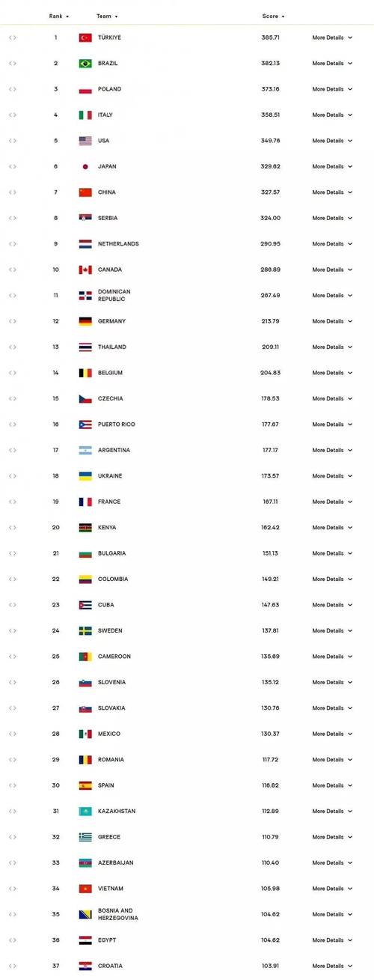Screen dimensions: 374x980
Task: Sort the table by the Rank column
Action: click(59, 16)
